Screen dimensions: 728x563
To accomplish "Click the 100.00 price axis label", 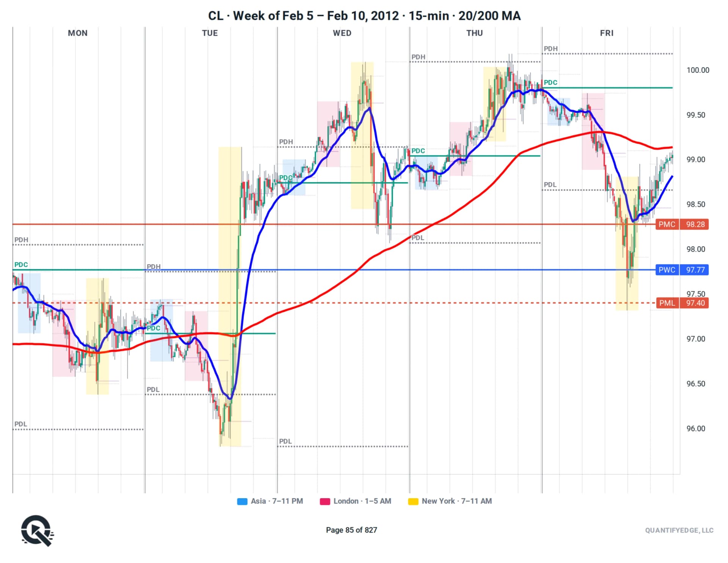I will click(698, 70).
